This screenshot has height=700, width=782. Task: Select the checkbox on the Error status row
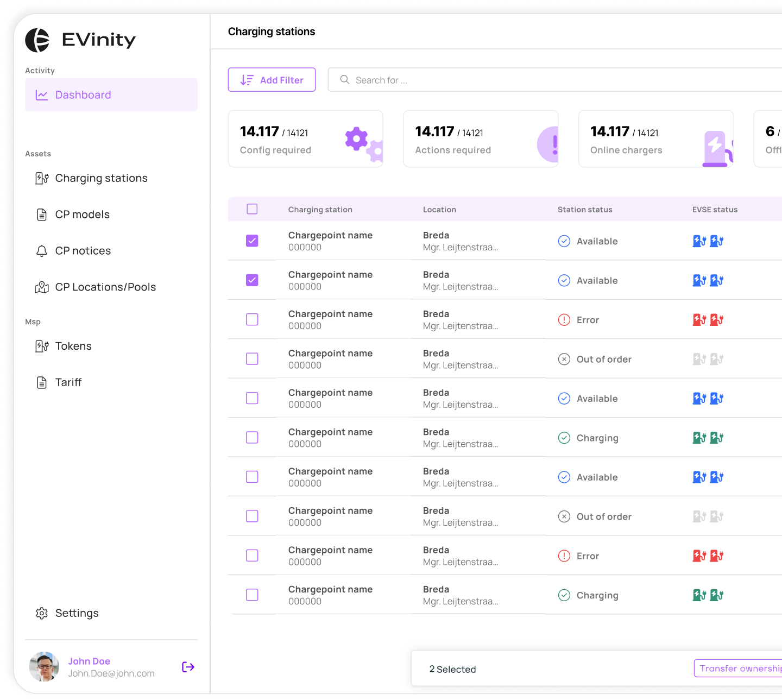pos(252,319)
